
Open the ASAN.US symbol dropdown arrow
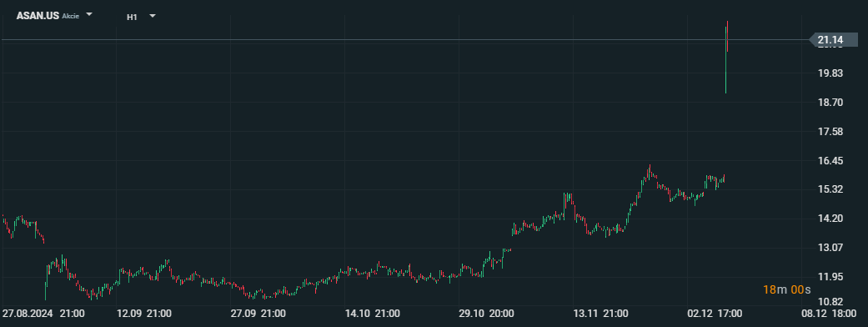tap(89, 15)
